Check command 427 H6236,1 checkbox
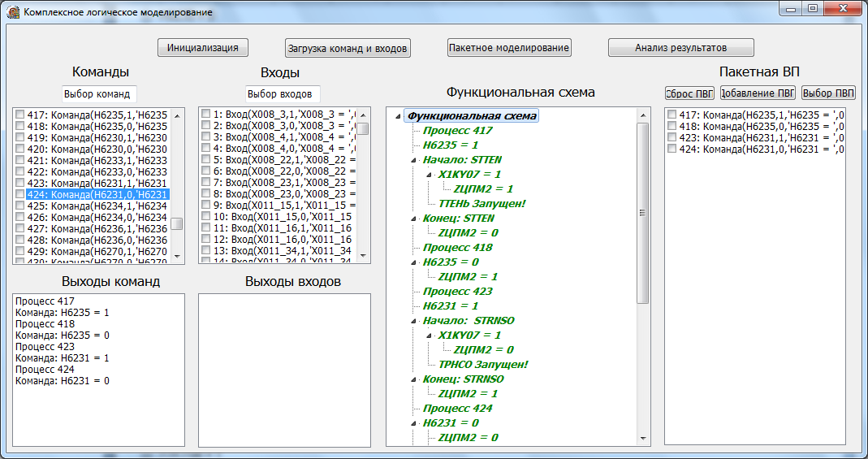 (20, 228)
